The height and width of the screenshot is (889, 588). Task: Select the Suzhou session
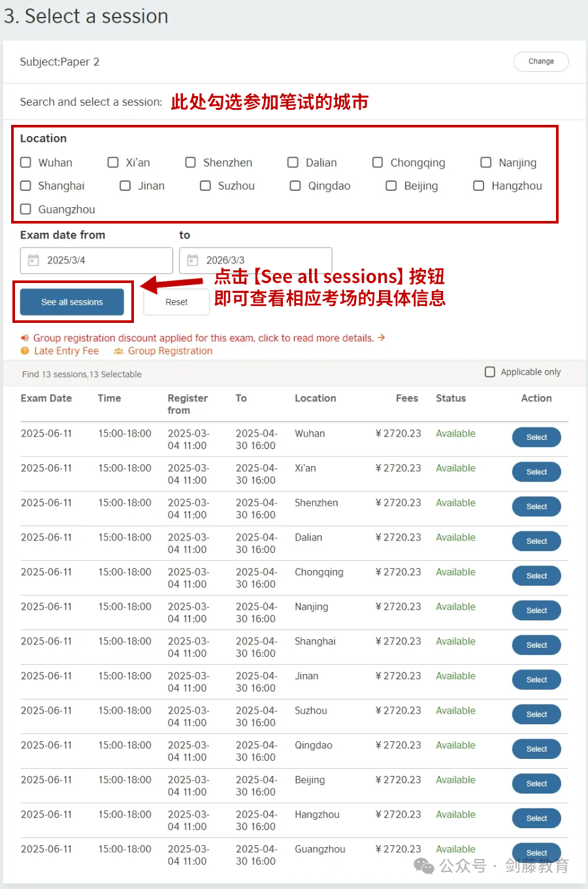click(x=536, y=714)
